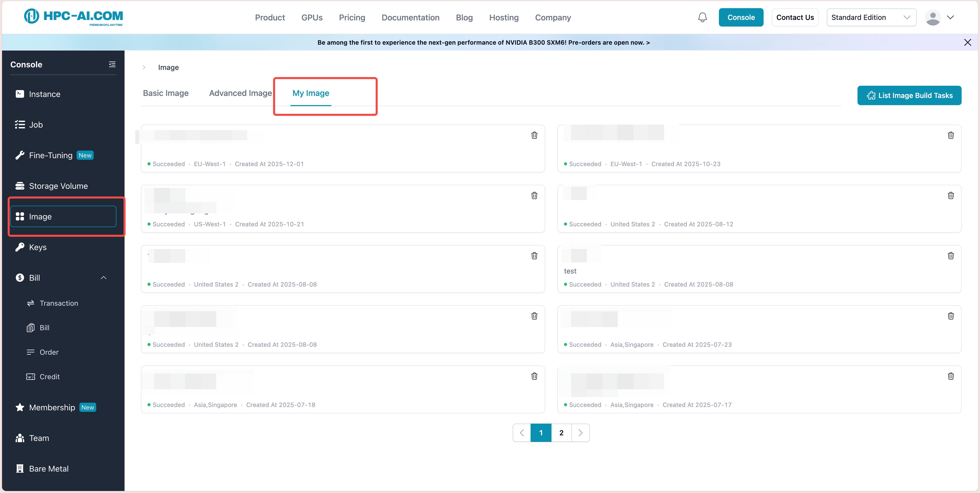Click the notification bell icon
Viewport: 980px width, 493px height.
(702, 18)
